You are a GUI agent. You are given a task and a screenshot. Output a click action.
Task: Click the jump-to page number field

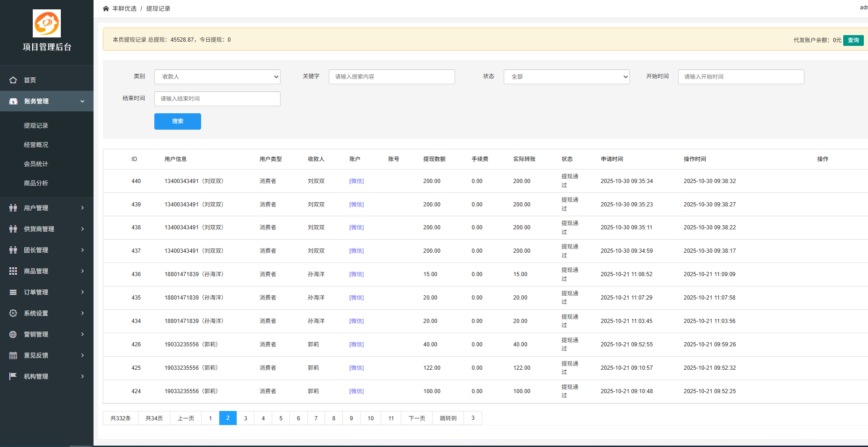[473, 418]
